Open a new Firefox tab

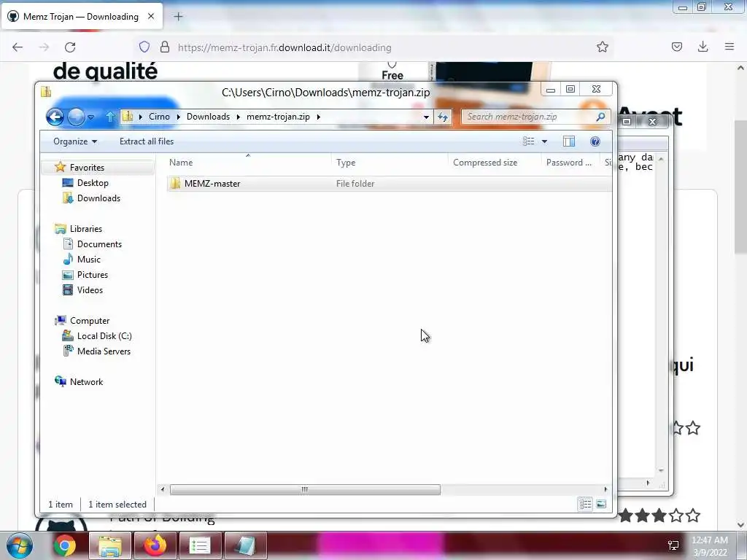coord(178,17)
